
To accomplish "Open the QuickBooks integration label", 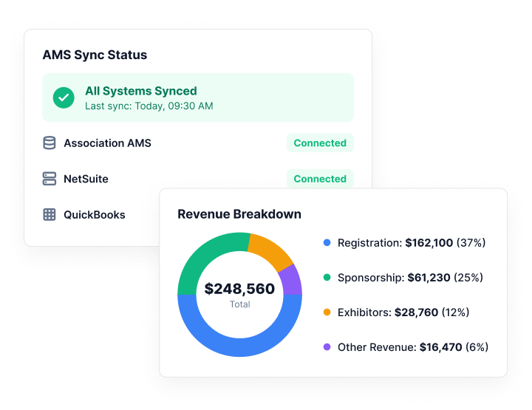I will (95, 215).
